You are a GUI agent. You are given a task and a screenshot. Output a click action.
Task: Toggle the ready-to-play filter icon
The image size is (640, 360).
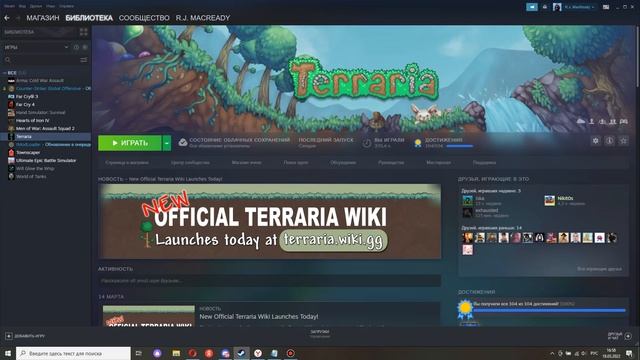(85, 47)
